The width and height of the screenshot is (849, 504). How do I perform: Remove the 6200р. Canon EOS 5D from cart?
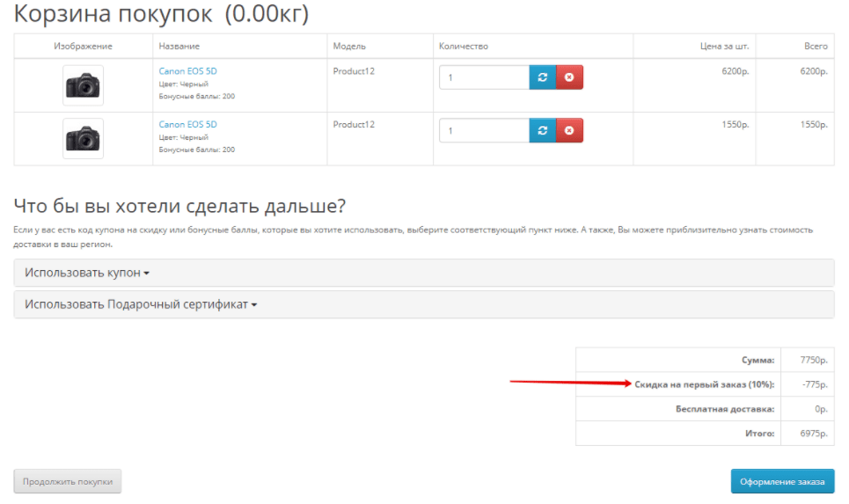pos(569,77)
